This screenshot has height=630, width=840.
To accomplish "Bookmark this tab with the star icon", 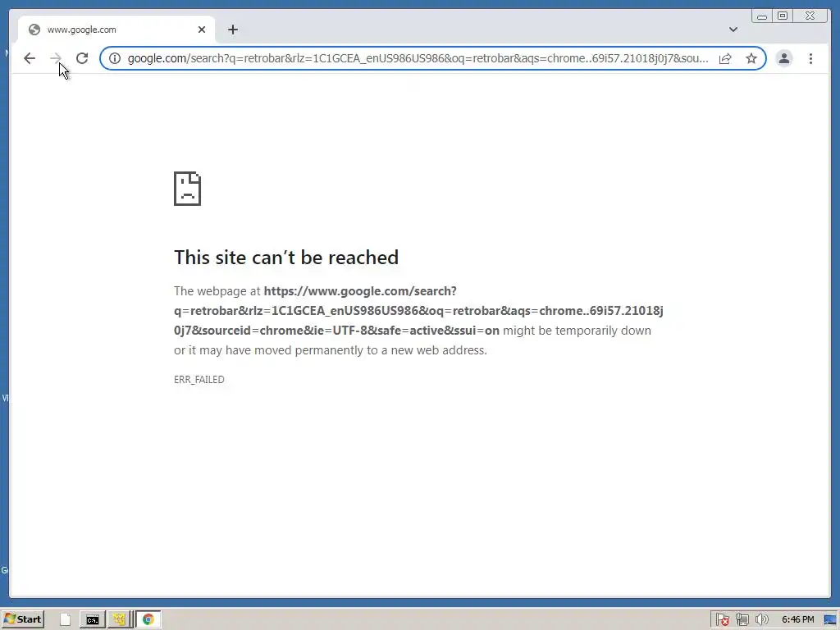I will click(751, 58).
